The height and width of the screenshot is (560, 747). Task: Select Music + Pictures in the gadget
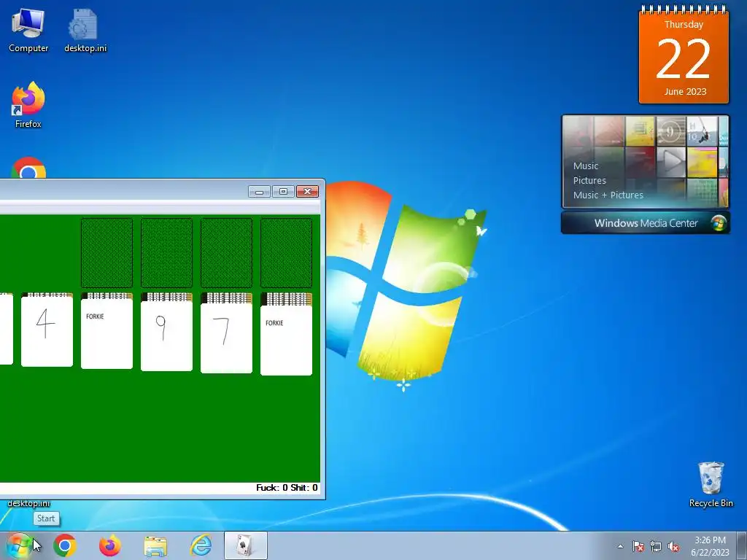point(608,195)
